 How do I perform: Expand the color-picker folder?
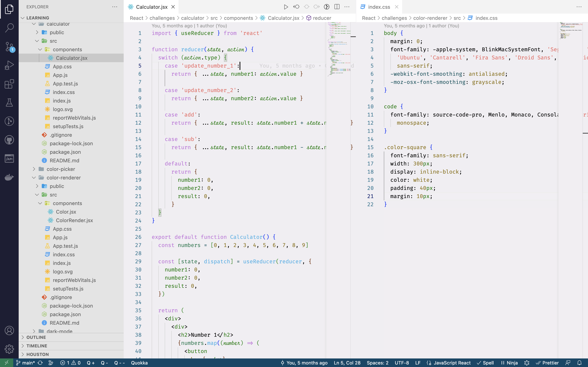click(x=61, y=169)
